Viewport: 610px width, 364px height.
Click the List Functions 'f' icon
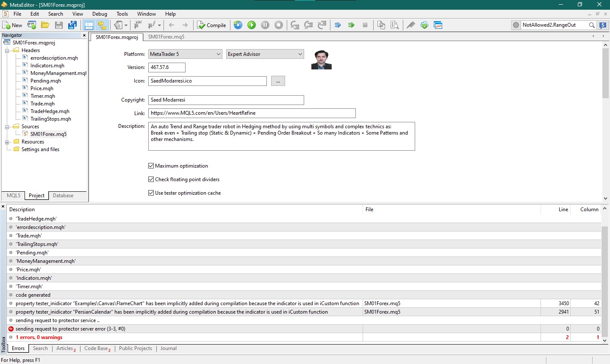152,25
